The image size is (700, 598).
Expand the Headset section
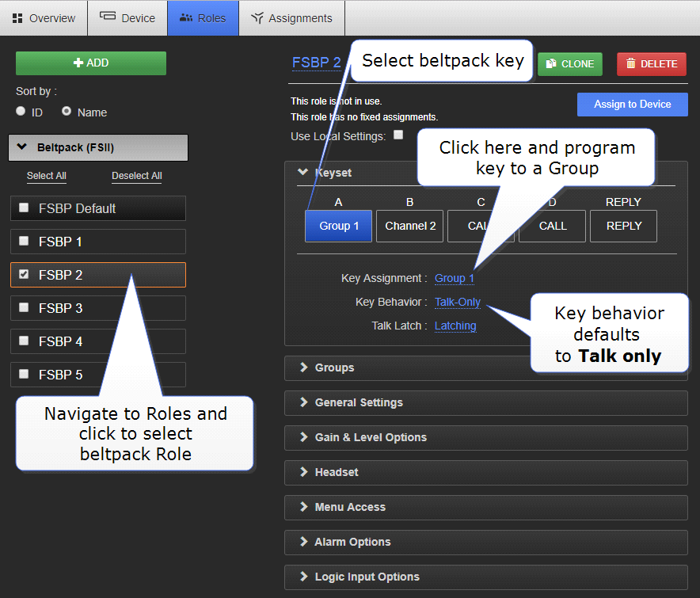336,472
